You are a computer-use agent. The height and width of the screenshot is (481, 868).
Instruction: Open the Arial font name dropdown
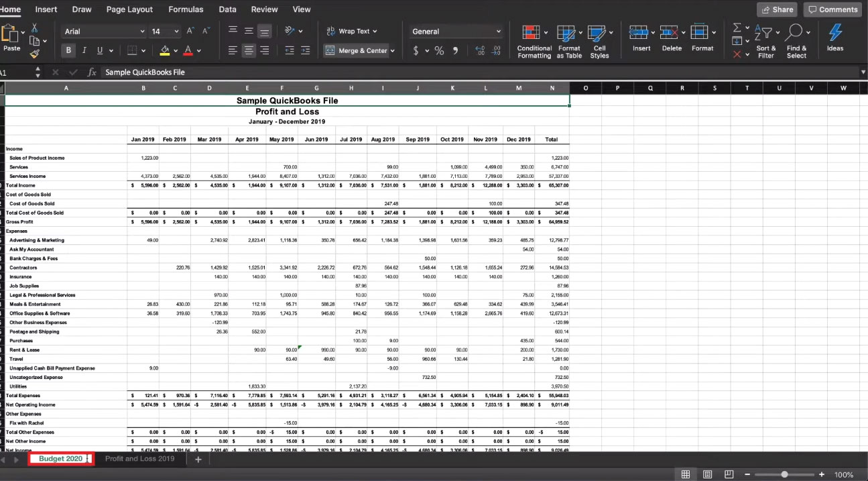[x=104, y=32]
